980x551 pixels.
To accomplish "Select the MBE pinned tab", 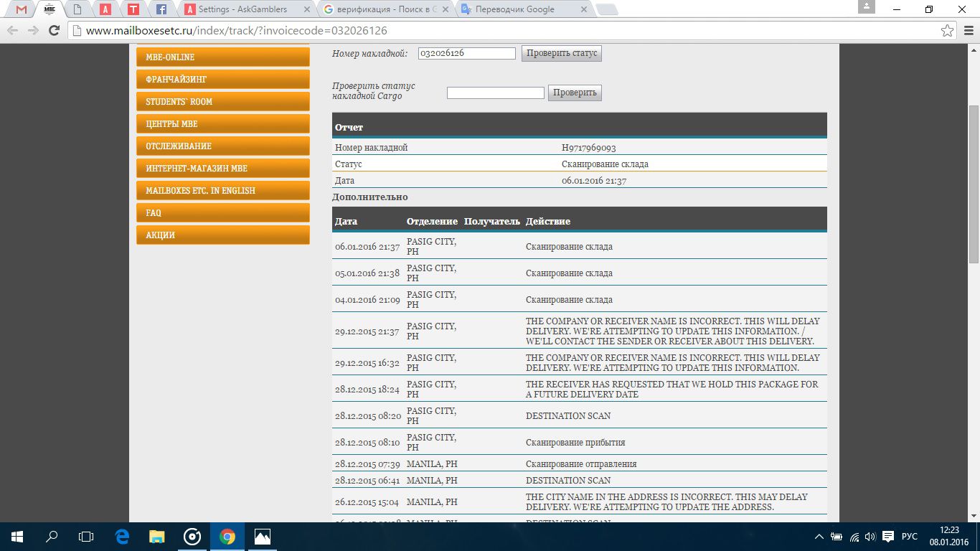I will click(50, 9).
